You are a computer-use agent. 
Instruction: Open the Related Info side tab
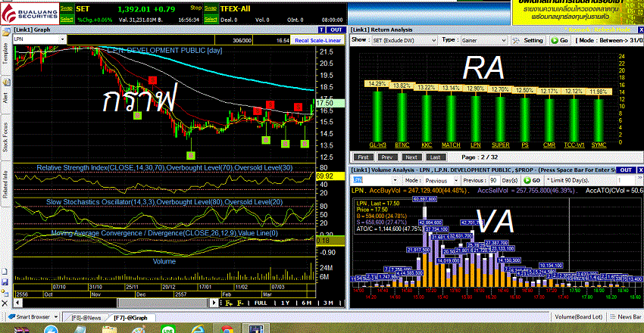click(x=6, y=185)
